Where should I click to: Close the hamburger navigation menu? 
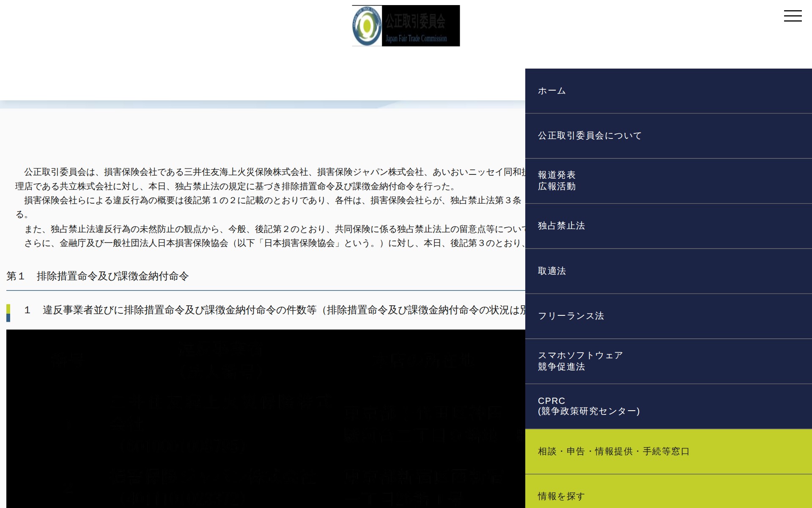click(x=793, y=16)
